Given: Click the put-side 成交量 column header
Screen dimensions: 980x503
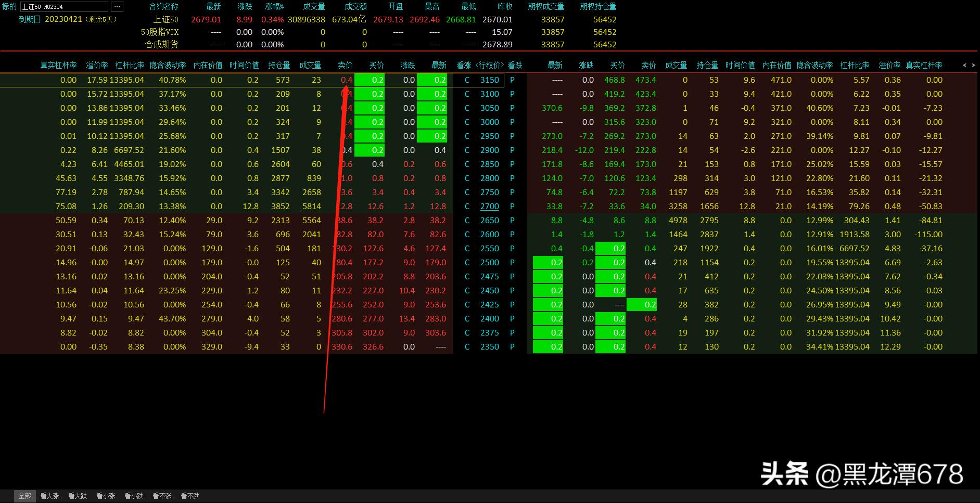Looking at the screenshot, I should (x=676, y=65).
